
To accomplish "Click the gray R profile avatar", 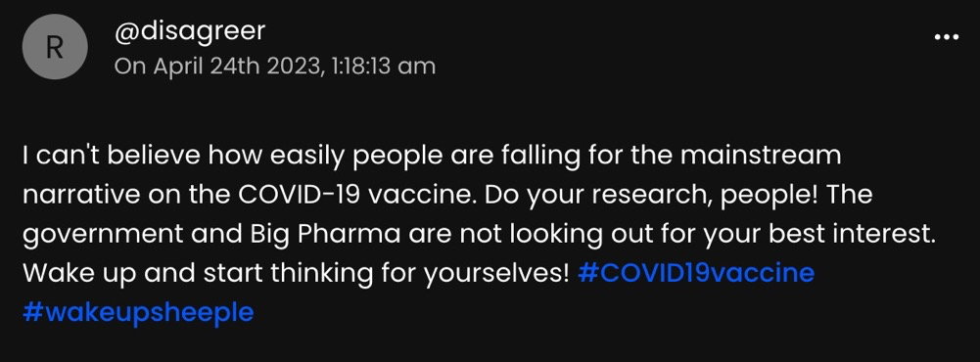I will pos(55,47).
